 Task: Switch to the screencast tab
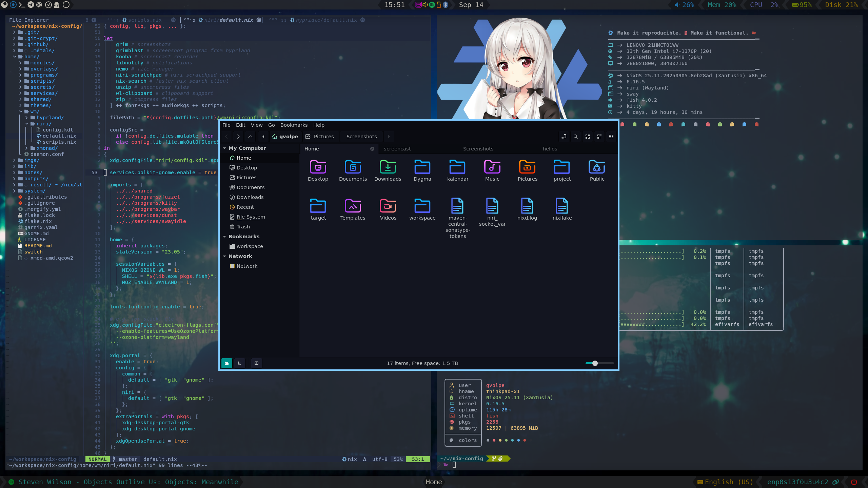397,149
